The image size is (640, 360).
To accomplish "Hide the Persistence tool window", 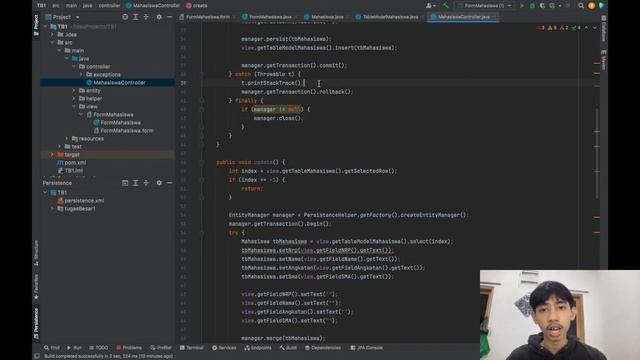I will [x=169, y=183].
